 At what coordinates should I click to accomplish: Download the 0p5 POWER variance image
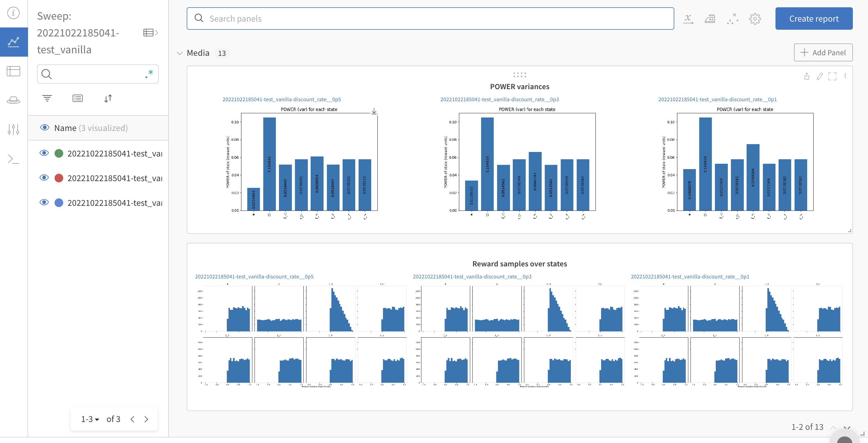coord(374,111)
